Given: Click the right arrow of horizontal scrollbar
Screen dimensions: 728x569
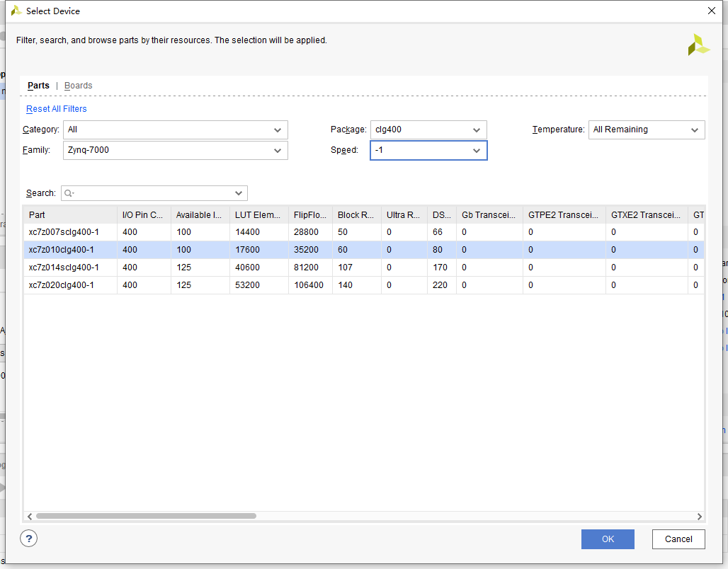Looking at the screenshot, I should pyautogui.click(x=699, y=516).
